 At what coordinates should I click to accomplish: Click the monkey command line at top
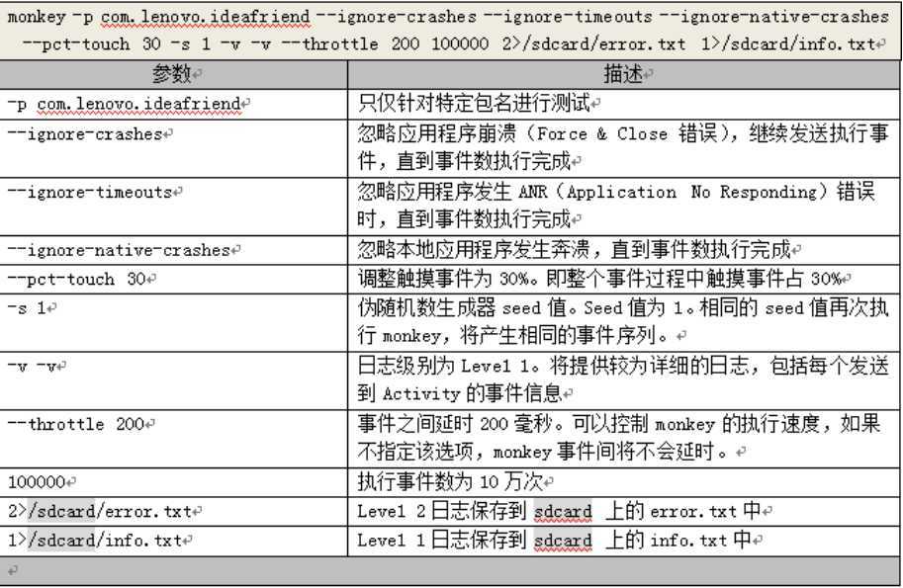(449, 30)
